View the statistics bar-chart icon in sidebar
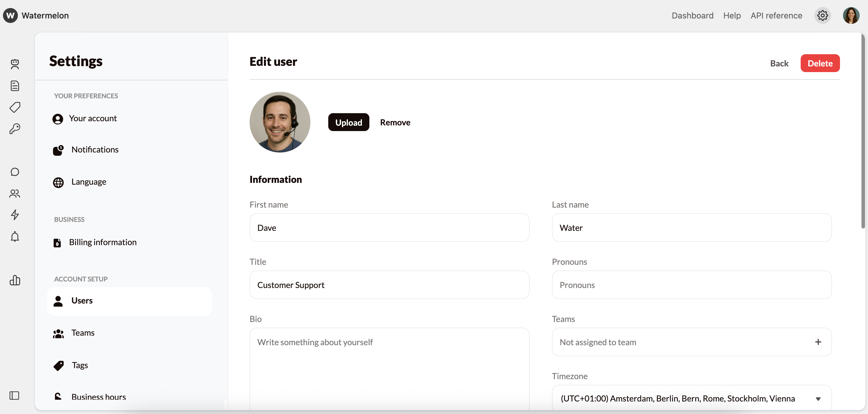Image resolution: width=868 pixels, height=414 pixels. coord(15,280)
